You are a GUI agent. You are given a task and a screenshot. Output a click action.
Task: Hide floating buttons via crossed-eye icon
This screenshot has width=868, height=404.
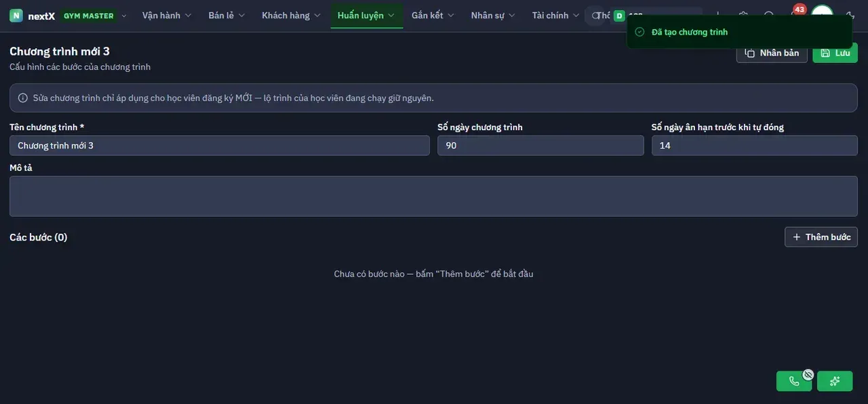808,374
